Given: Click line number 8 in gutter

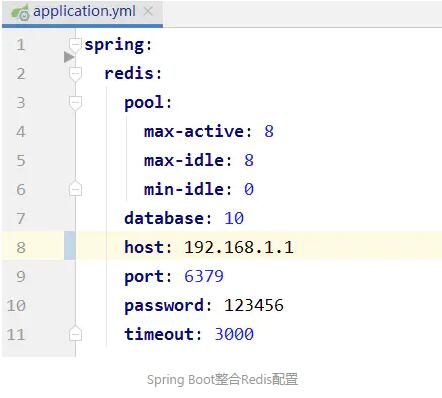Looking at the screenshot, I should (x=21, y=248).
